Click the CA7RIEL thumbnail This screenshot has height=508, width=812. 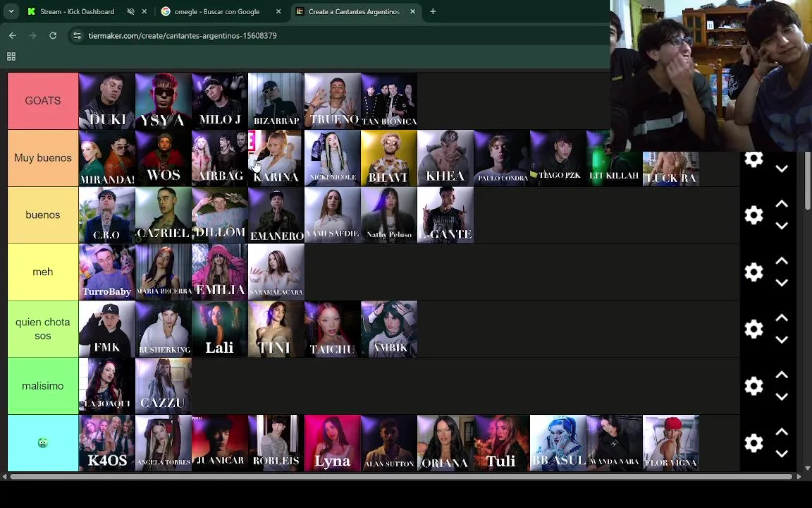163,214
